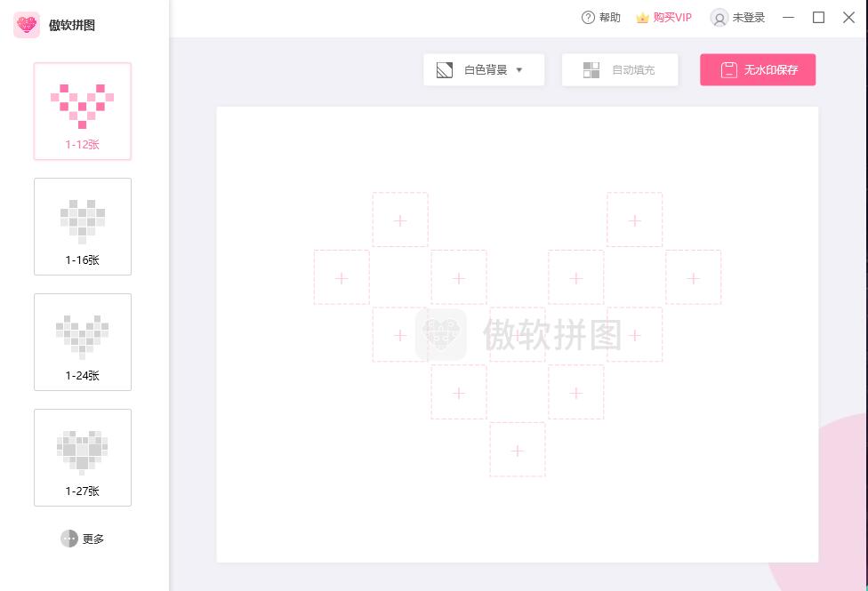868x591 pixels.
Task: Add photo to second slot in second row
Action: [459, 277]
